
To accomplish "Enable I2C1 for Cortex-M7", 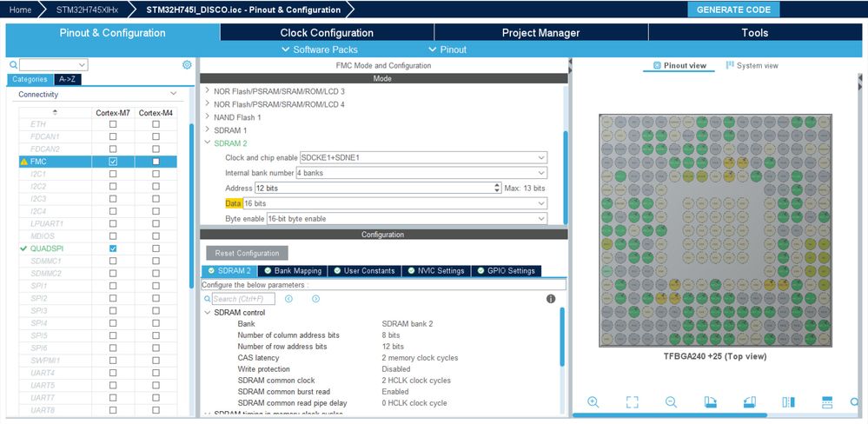I will [x=113, y=174].
